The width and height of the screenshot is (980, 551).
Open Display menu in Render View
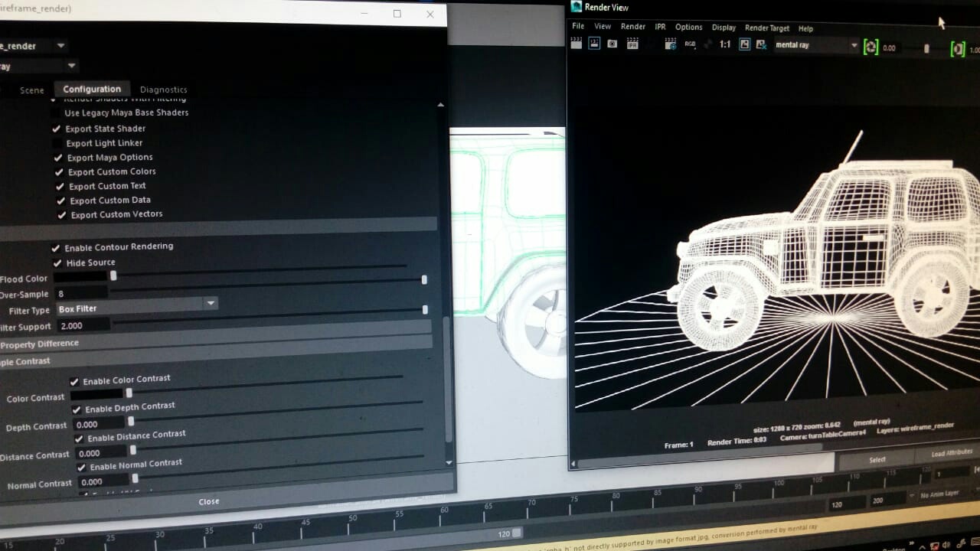pyautogui.click(x=724, y=28)
